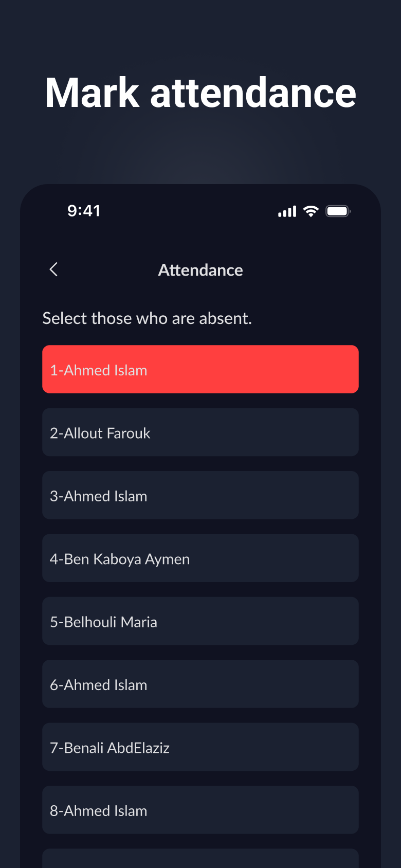Toggle absence for 8-Ahmed Islam

tap(200, 810)
